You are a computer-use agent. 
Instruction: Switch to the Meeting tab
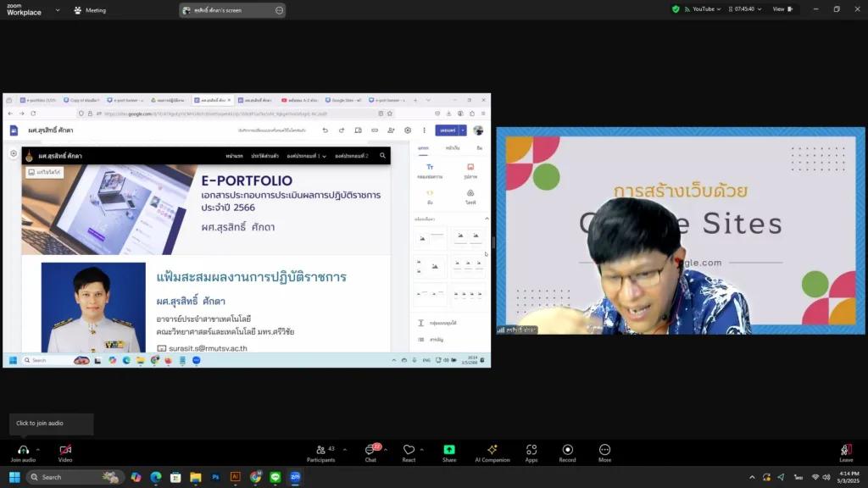90,10
